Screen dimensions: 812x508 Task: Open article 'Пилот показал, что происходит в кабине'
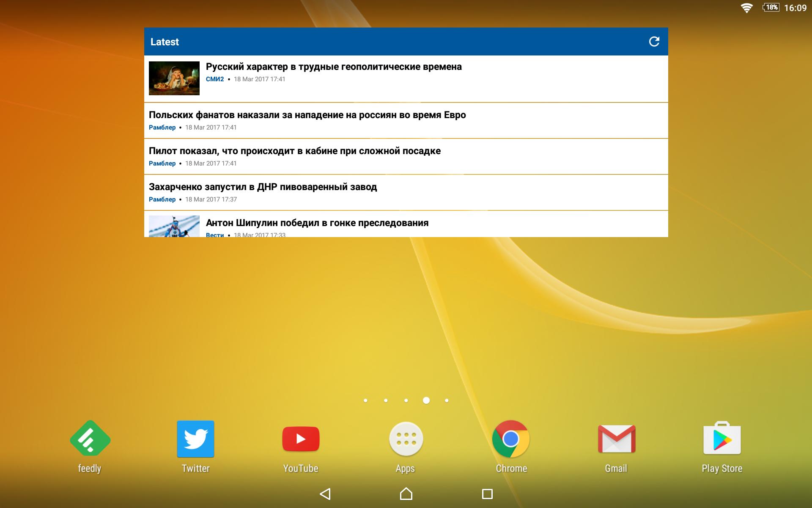[406, 156]
